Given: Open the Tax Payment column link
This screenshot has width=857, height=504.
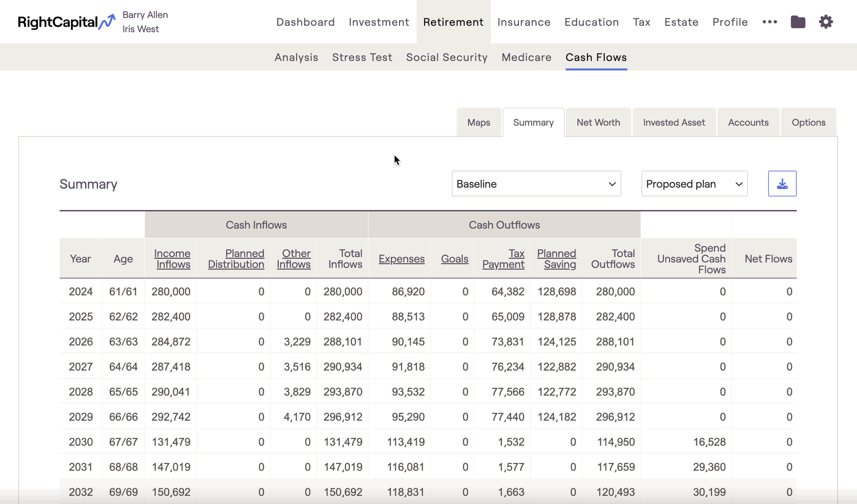Looking at the screenshot, I should click(503, 259).
